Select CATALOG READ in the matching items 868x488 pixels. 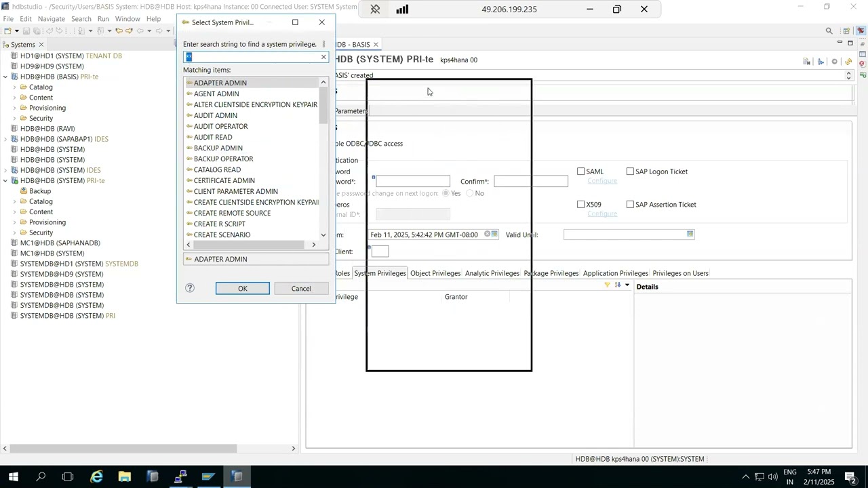(x=217, y=169)
